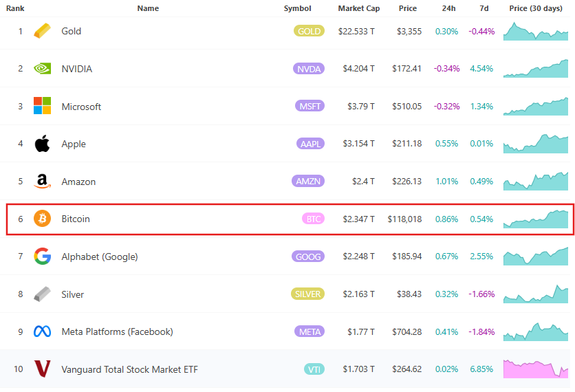Screen dimensions: 575x392
Task: Sort by the Name column header
Action: point(148,8)
